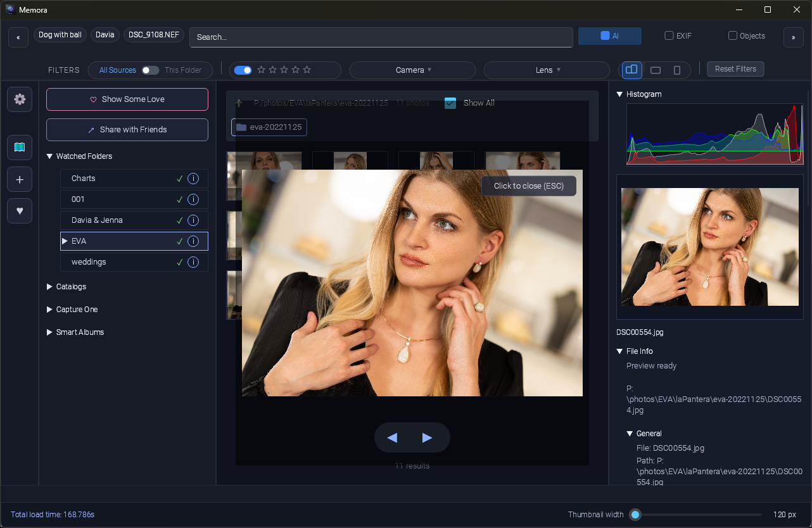Switch to the portrait layout icon
The height and width of the screenshot is (528, 812).
[676, 70]
